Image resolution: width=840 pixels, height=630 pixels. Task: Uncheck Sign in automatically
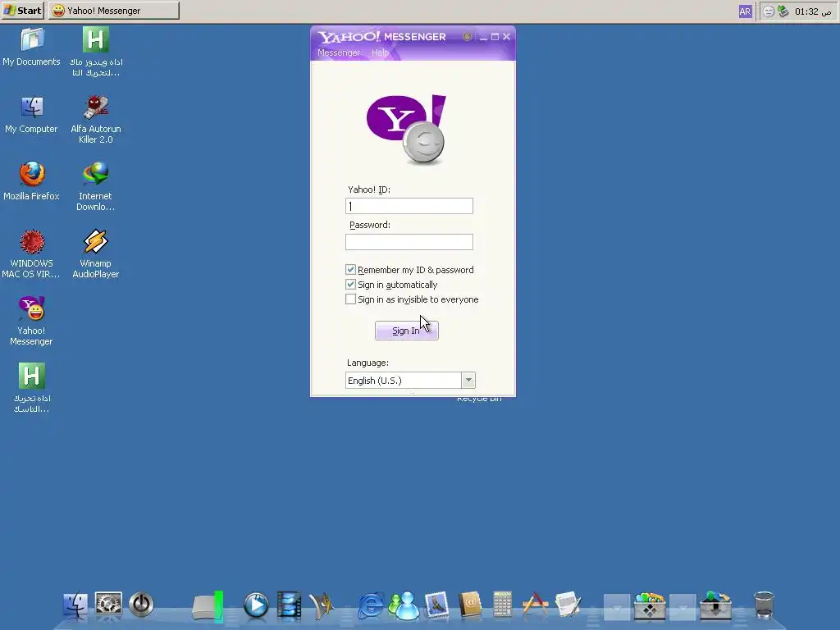pyautogui.click(x=350, y=285)
